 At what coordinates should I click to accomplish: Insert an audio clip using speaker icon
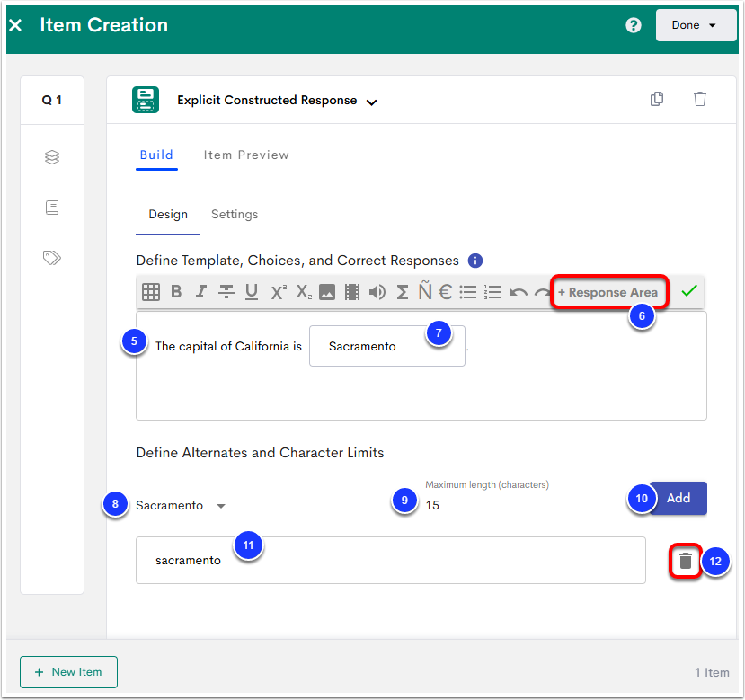[x=377, y=292]
